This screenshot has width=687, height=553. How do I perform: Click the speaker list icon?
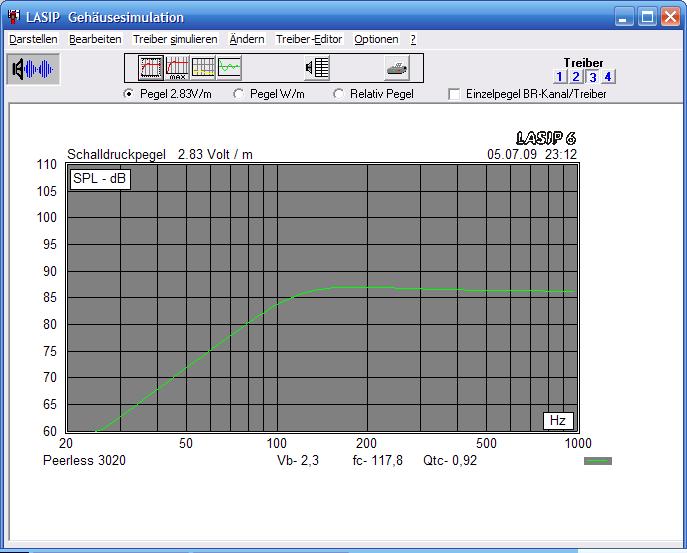(x=317, y=68)
